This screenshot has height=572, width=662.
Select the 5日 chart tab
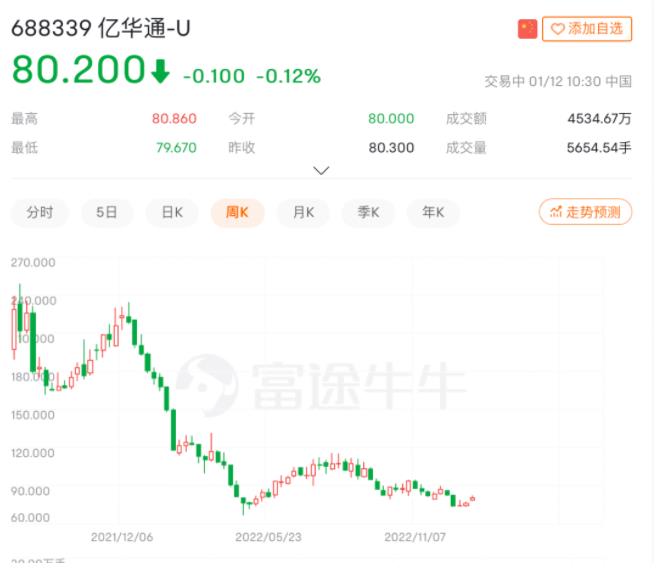[x=107, y=212]
